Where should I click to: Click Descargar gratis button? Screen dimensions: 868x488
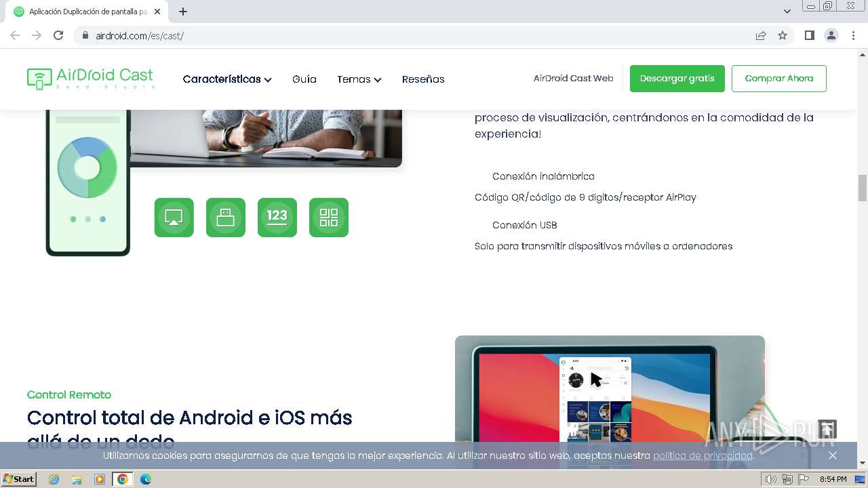point(677,79)
